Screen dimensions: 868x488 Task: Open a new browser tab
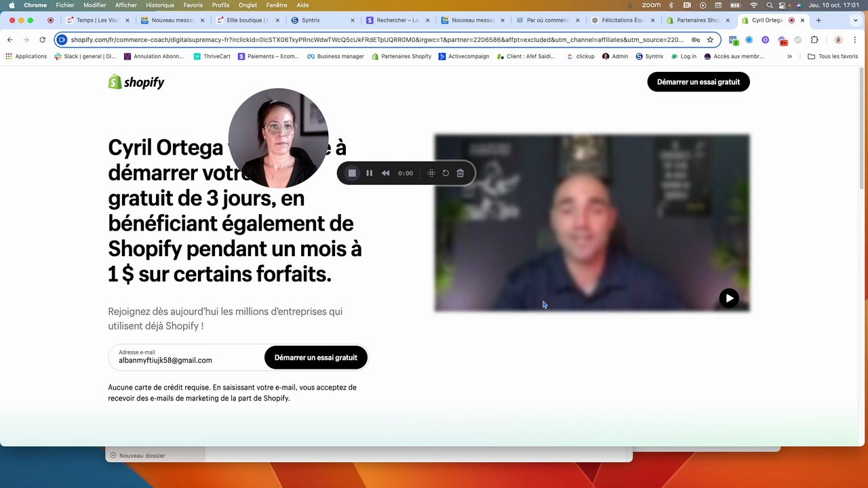coord(818,20)
